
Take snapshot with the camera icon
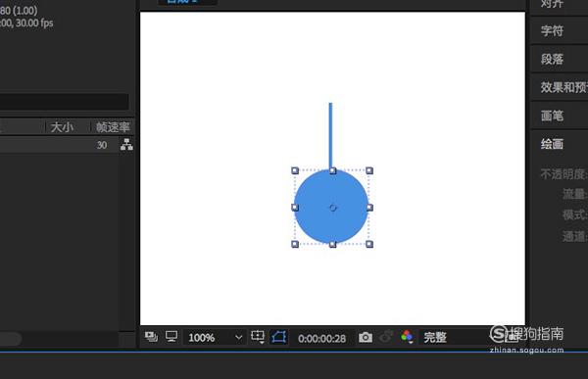[x=366, y=338]
